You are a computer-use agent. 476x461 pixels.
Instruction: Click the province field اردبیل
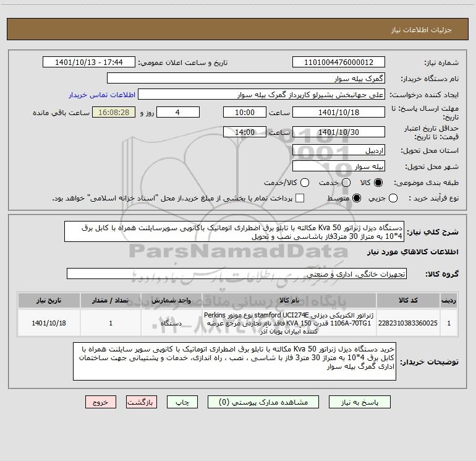pos(339,150)
